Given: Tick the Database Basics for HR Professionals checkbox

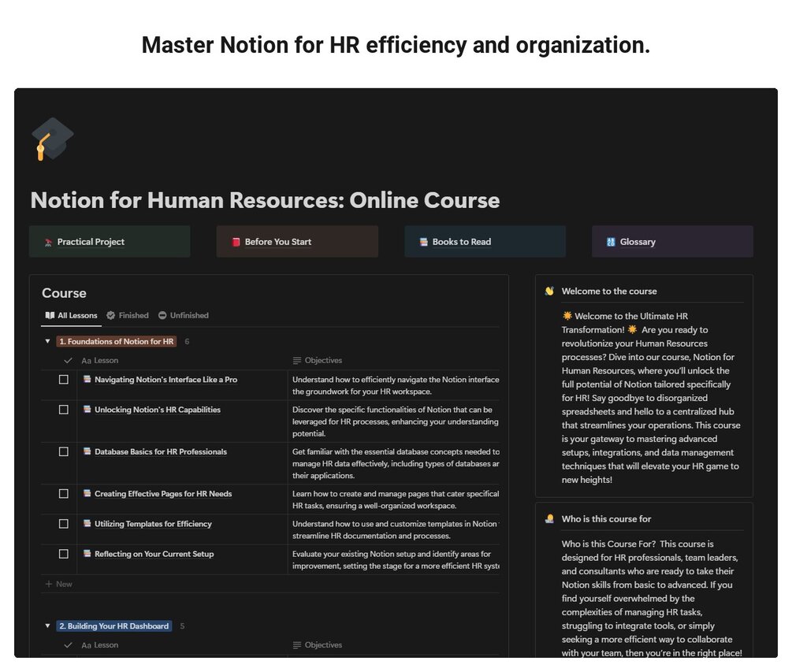Looking at the screenshot, I should pyautogui.click(x=64, y=452).
